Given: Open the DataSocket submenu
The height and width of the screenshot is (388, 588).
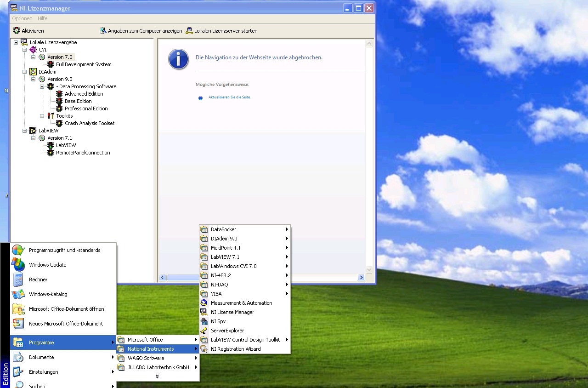Looking at the screenshot, I should (x=245, y=229).
